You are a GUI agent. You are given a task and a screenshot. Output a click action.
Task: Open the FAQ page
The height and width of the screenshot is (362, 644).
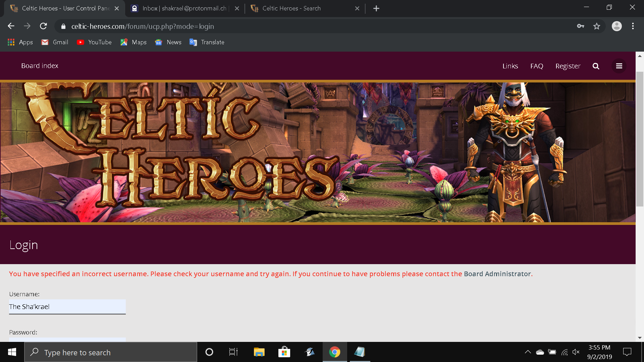click(x=537, y=66)
